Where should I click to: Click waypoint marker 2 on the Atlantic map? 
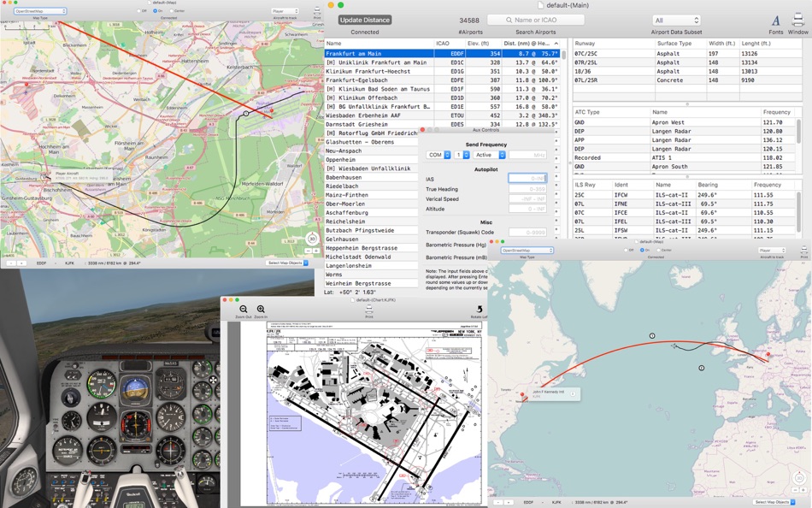click(701, 368)
